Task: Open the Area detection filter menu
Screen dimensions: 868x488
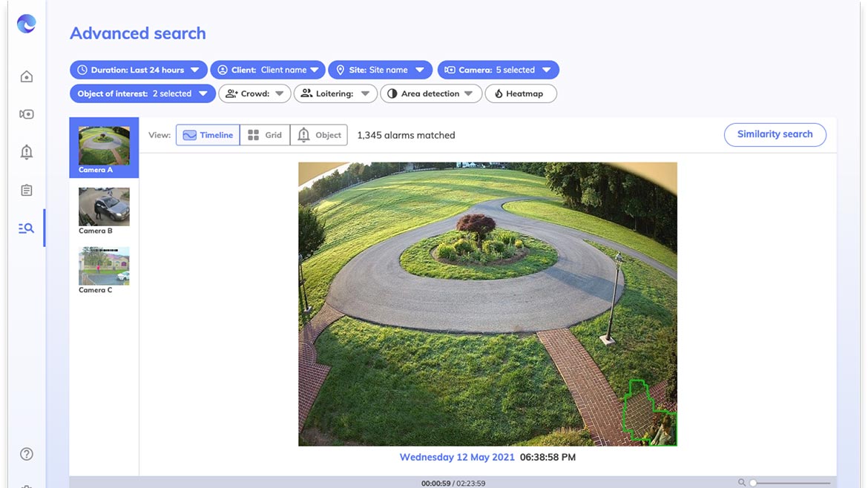Action: [x=431, y=93]
